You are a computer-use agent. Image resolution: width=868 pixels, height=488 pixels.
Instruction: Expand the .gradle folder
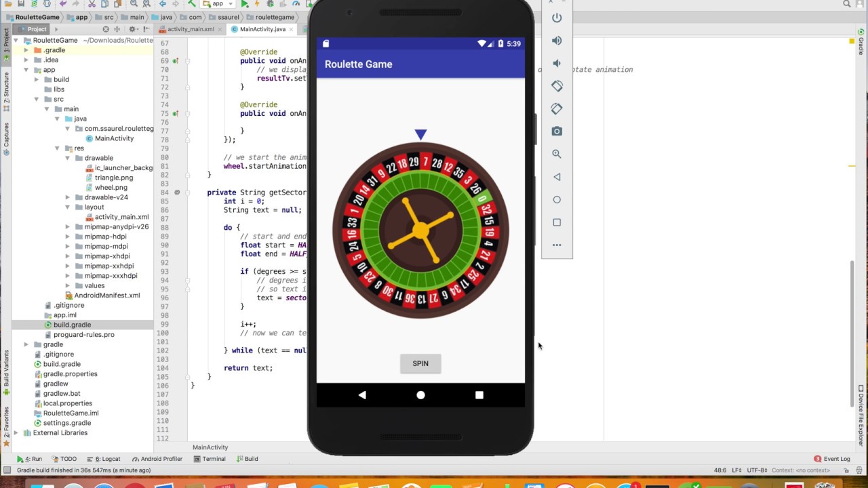pyautogui.click(x=26, y=50)
